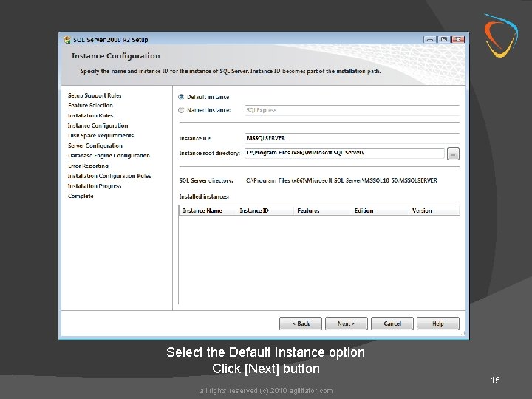Click the Next button
The height and width of the screenshot is (399, 532).
[x=346, y=324]
